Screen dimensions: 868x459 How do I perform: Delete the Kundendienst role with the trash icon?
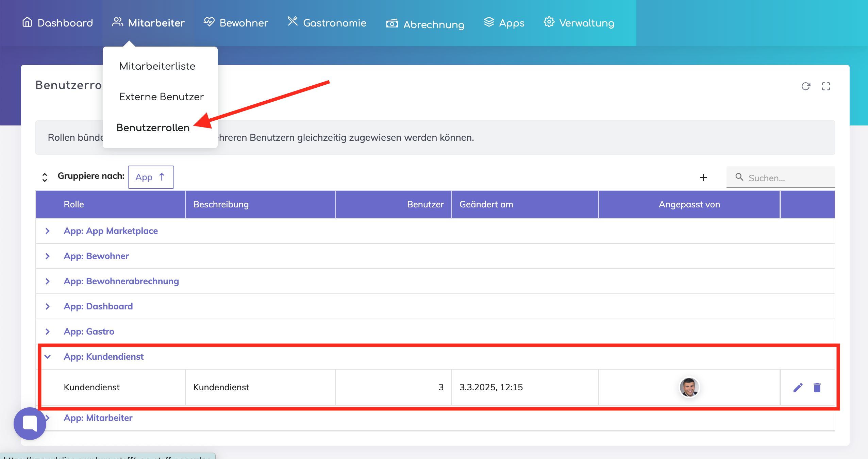coord(817,387)
